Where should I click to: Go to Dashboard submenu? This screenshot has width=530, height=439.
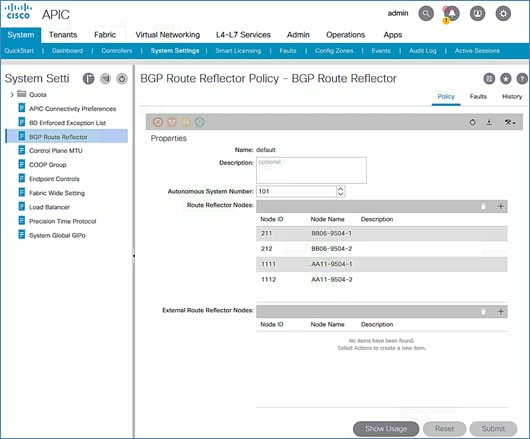[67, 51]
